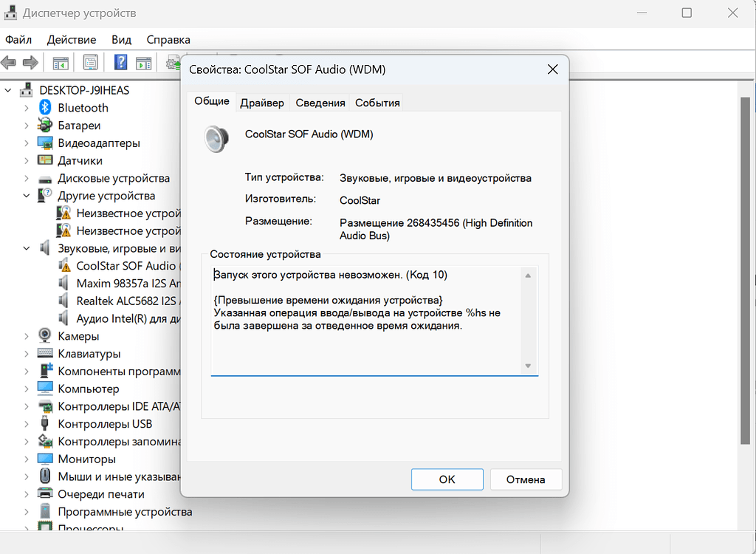
Task: Click the speaker icon in properties dialog
Action: (x=218, y=139)
